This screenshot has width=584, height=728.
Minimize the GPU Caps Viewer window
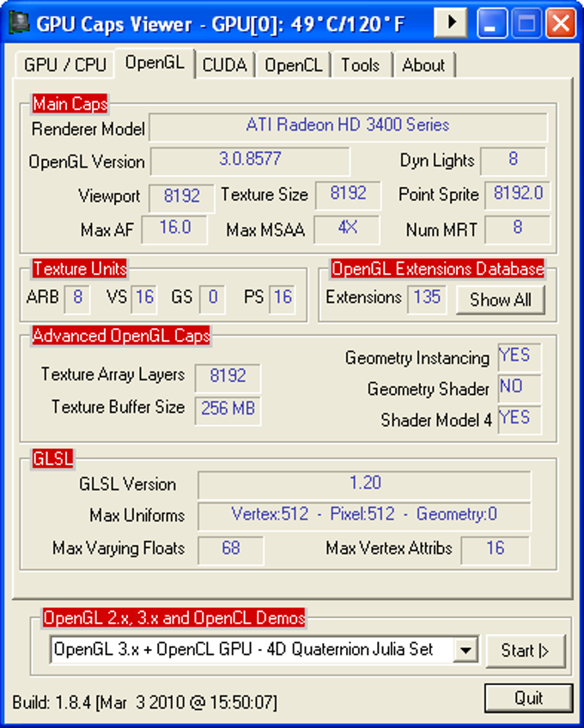click(491, 22)
